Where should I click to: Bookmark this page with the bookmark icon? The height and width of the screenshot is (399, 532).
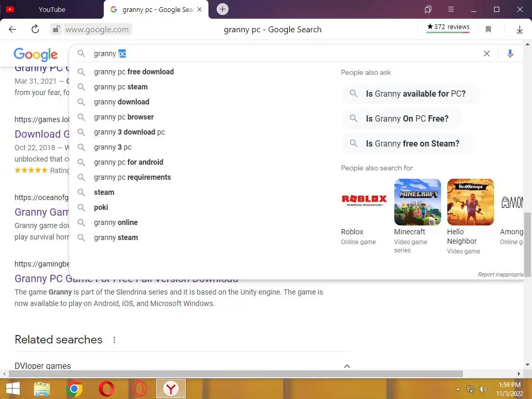[488, 30]
